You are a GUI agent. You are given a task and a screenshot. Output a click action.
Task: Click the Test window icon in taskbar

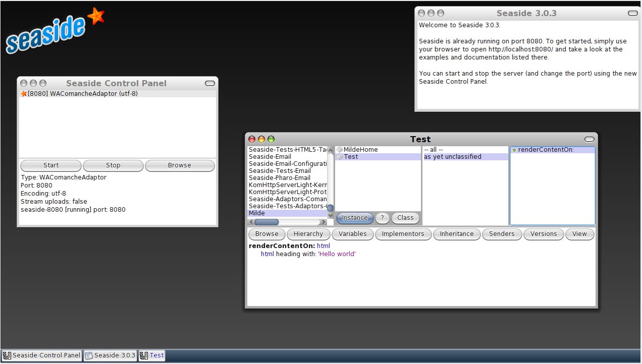coord(144,355)
